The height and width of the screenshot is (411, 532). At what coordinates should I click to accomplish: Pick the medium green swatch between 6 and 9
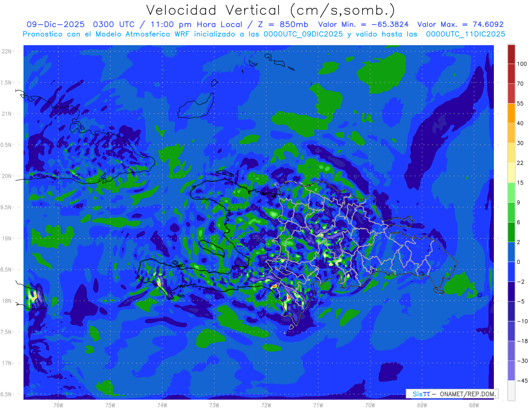point(511,212)
